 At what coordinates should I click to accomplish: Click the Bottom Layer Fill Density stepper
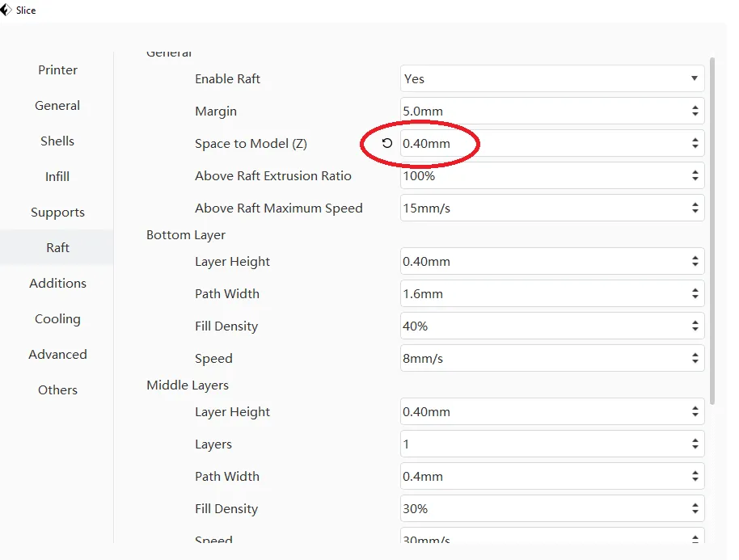(695, 326)
